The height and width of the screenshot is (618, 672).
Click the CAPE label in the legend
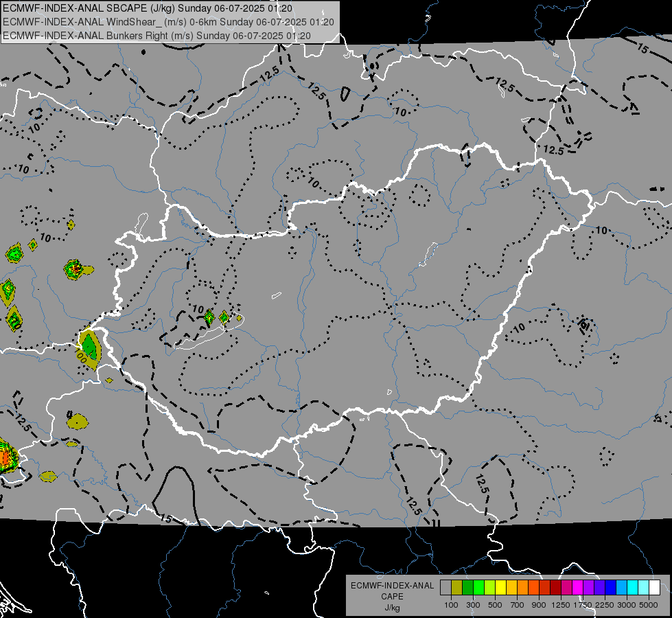pos(392,597)
